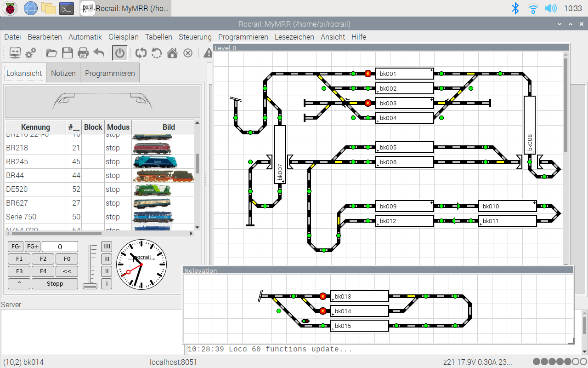The height and width of the screenshot is (368, 588).
Task: Click the BR245 locomotive image
Action: click(x=155, y=161)
